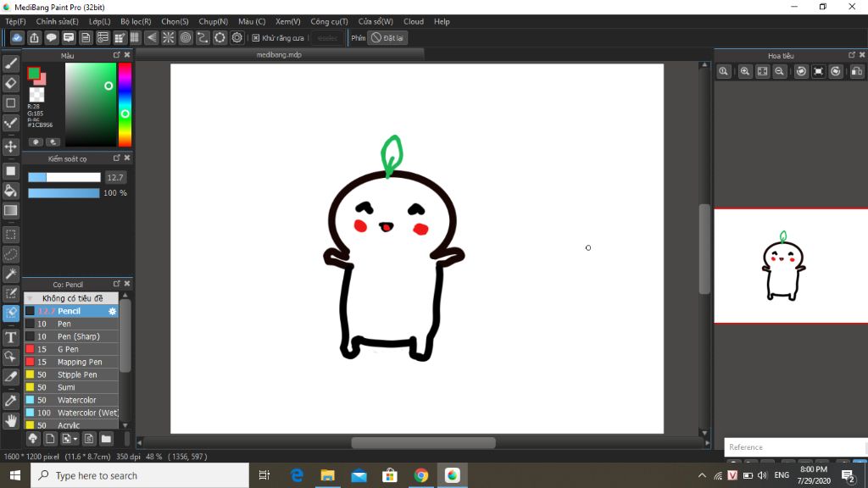868x488 pixels.
Task: Enable the ellipse snap
Action: click(220, 37)
